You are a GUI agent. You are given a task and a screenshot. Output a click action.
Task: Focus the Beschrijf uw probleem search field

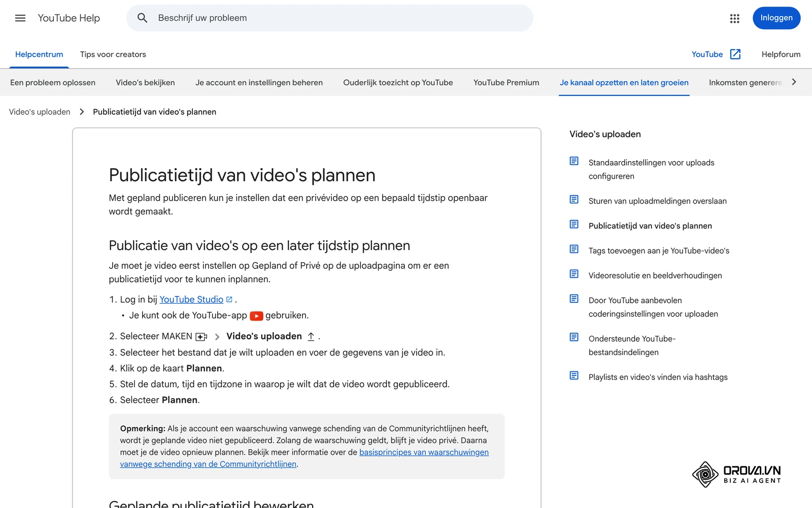[330, 18]
